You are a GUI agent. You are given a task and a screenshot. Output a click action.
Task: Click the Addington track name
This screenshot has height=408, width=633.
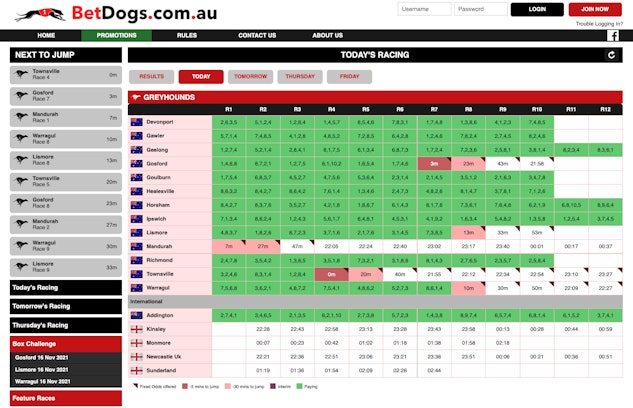(159, 315)
